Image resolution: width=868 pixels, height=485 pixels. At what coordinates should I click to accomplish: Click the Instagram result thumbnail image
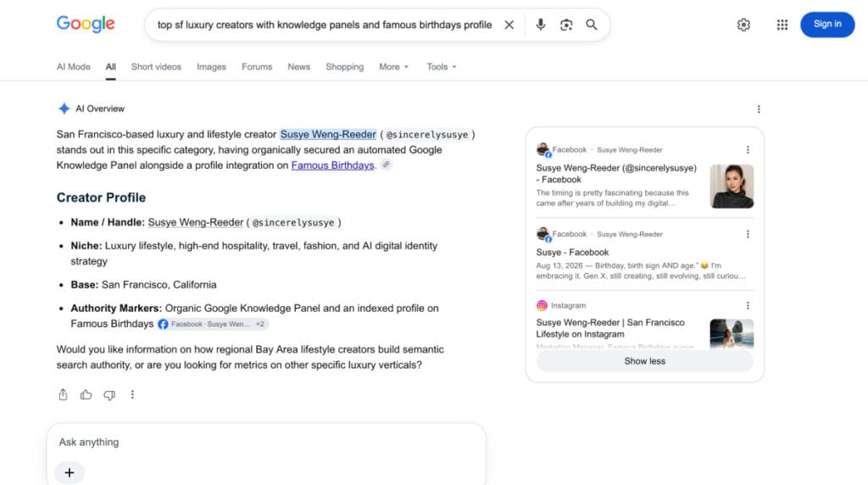(x=732, y=333)
